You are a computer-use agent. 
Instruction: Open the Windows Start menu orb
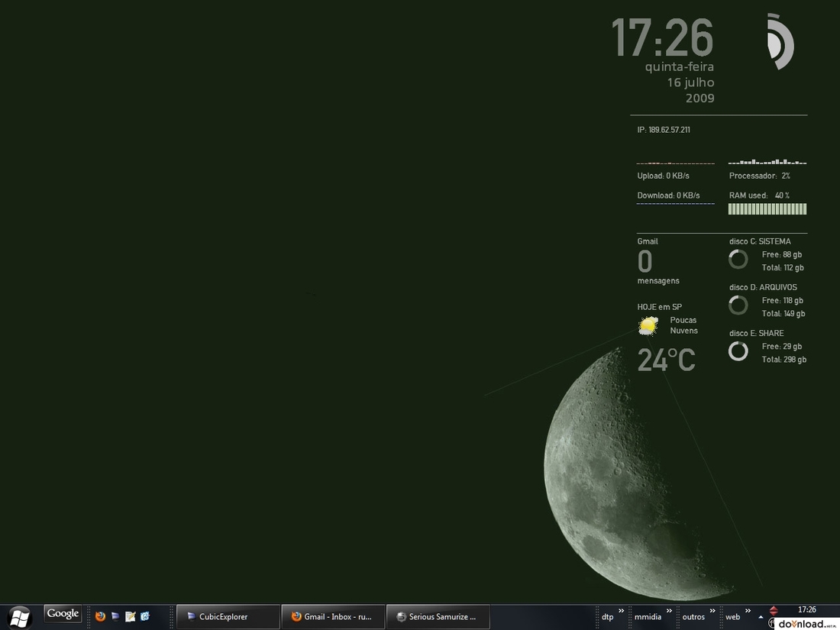(20, 618)
